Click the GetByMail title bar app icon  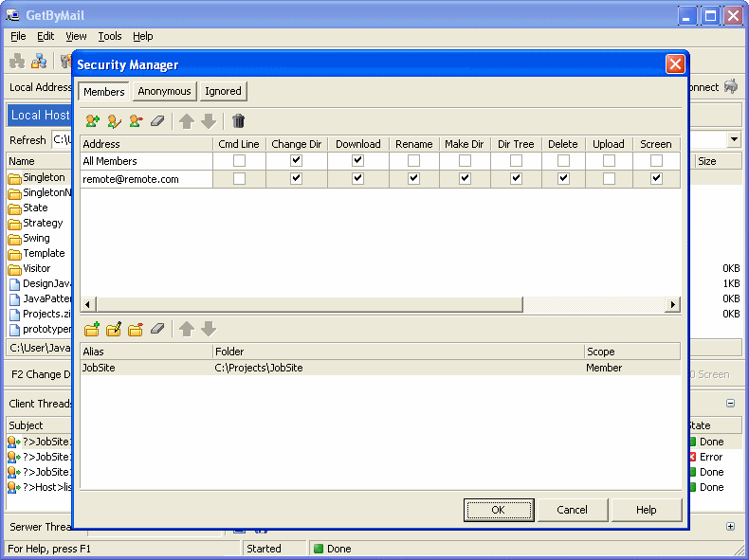pos(13,15)
